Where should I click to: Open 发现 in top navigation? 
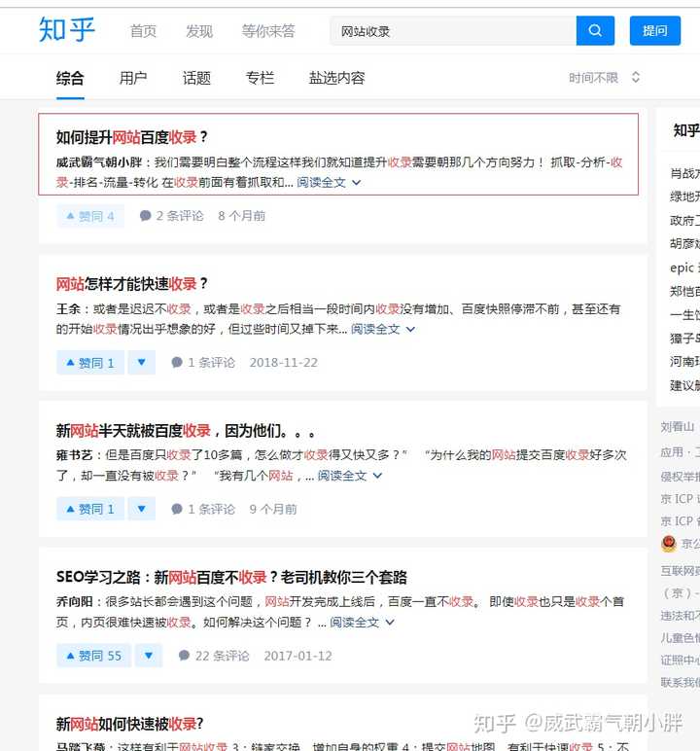(x=199, y=31)
